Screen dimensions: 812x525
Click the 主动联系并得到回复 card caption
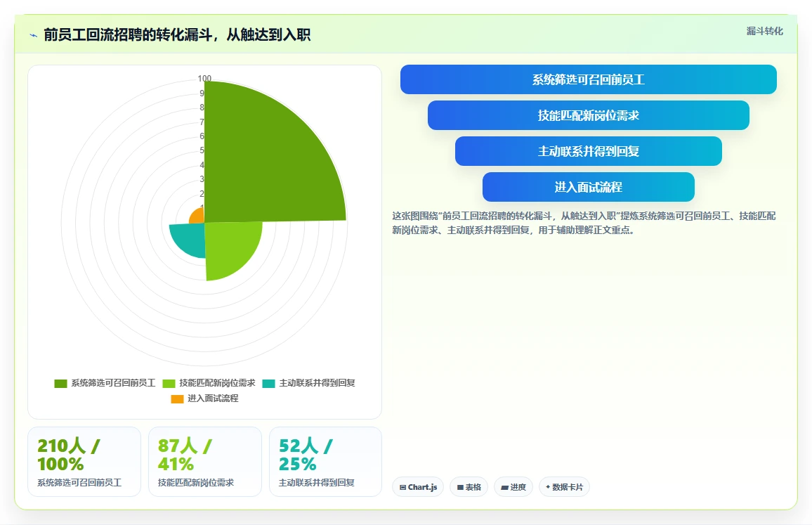click(x=316, y=483)
